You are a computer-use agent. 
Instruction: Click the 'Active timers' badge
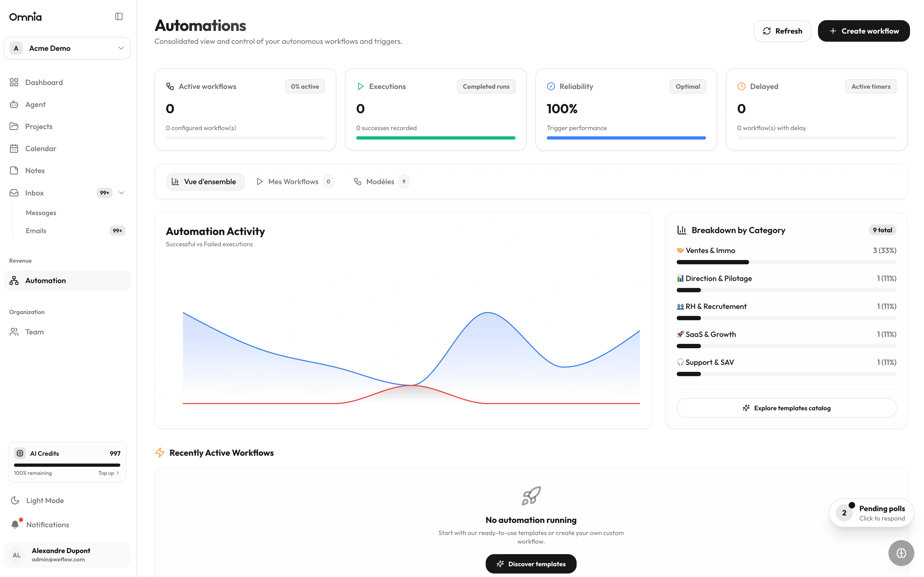(x=870, y=87)
